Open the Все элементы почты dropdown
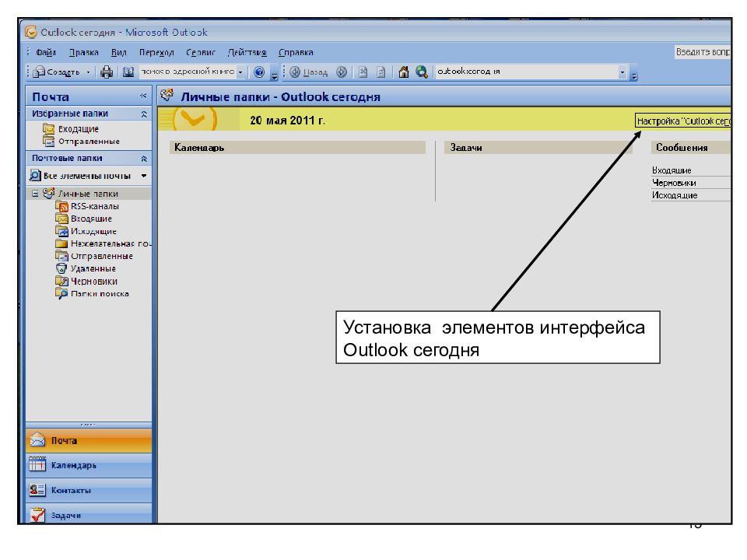 pos(144,176)
